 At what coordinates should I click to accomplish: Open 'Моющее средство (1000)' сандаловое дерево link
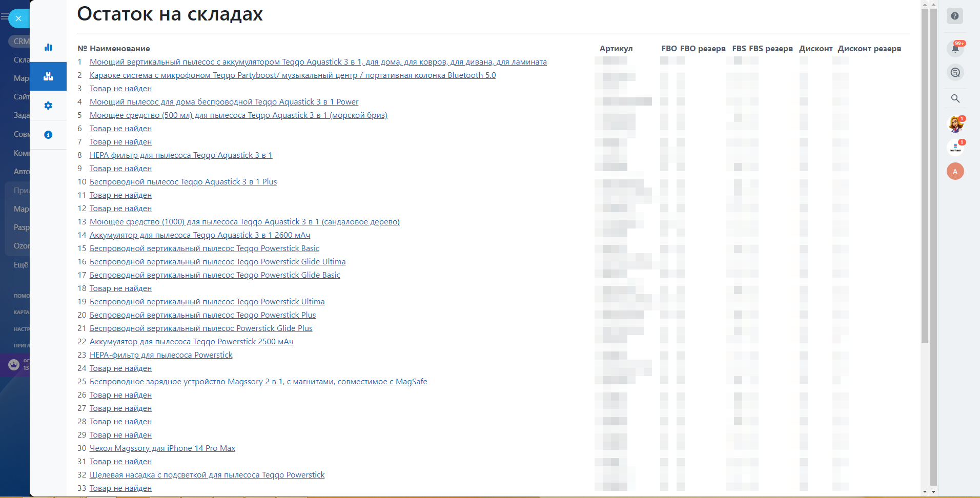[244, 222]
